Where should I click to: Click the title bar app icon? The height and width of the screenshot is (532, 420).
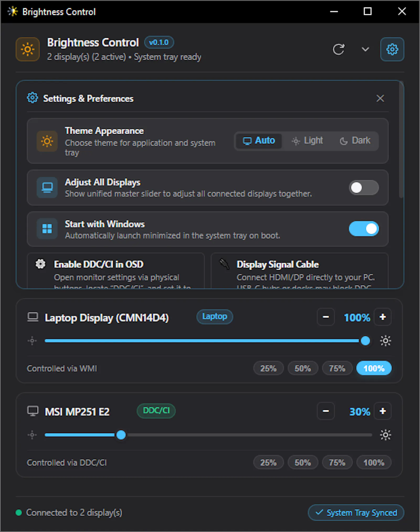point(13,11)
